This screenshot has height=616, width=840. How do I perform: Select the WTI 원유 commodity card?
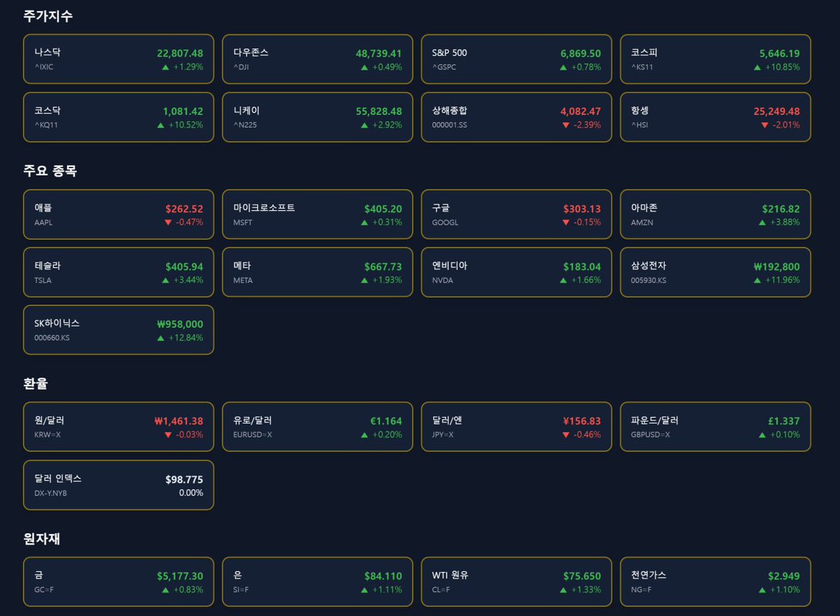516,582
